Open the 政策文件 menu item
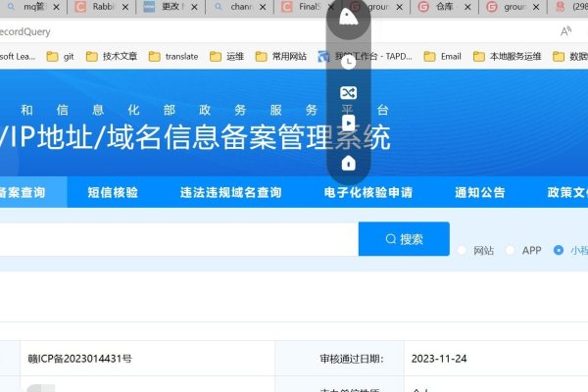Viewport: 588px width, 392px height. [x=567, y=192]
